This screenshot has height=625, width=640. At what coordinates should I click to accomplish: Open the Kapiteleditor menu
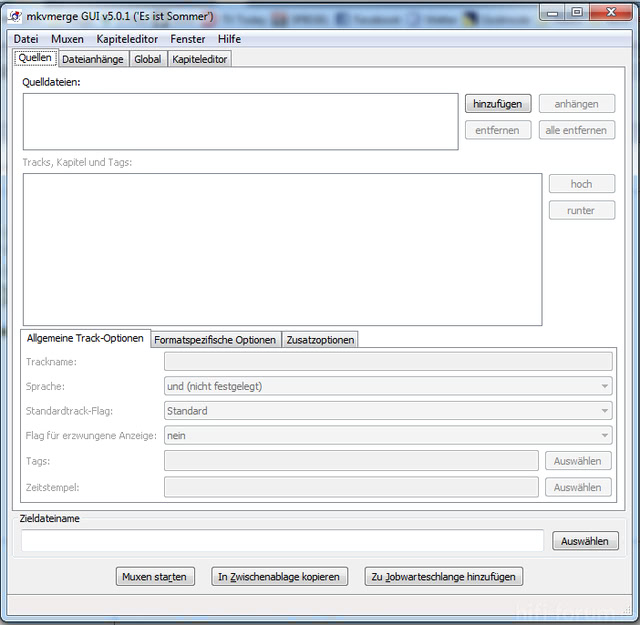[127, 39]
